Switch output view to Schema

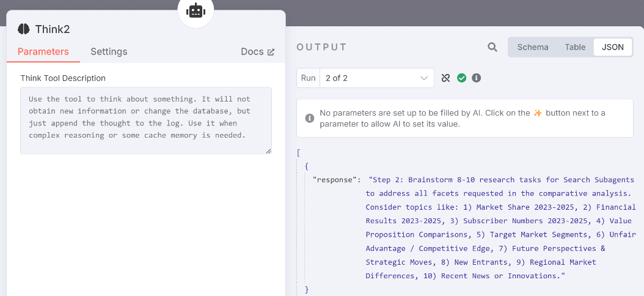[x=533, y=47]
